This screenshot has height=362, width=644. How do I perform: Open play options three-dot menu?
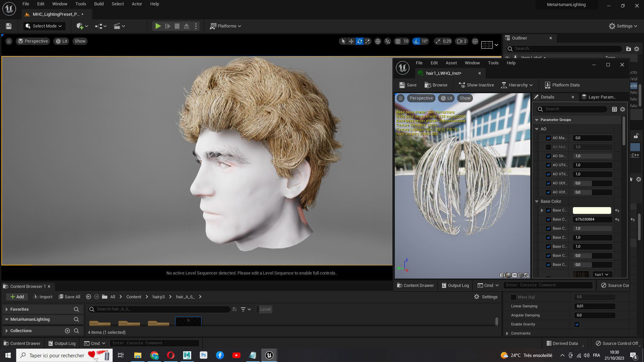point(196,26)
